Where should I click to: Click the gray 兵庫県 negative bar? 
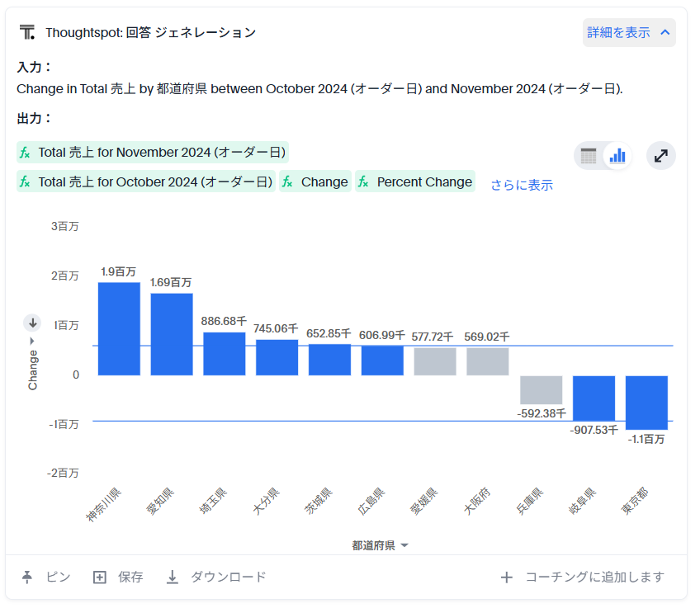click(541, 390)
